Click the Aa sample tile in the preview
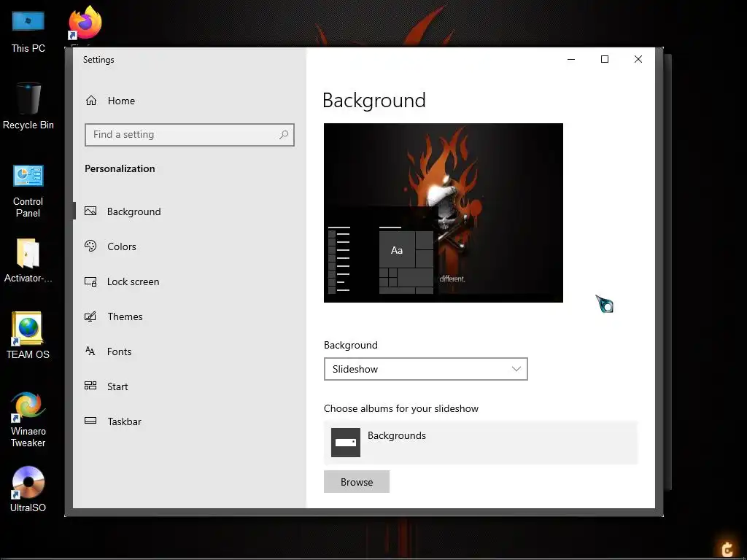The image size is (747, 560). pyautogui.click(x=397, y=250)
